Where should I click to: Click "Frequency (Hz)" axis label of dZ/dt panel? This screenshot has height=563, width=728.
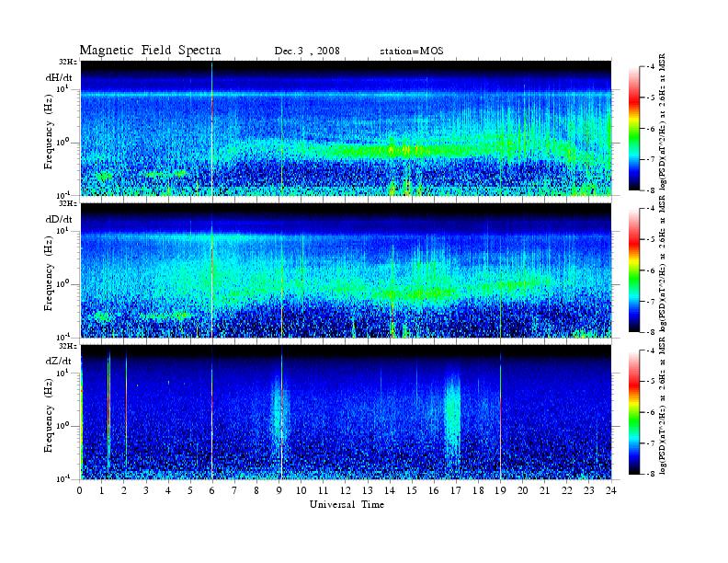click(49, 416)
